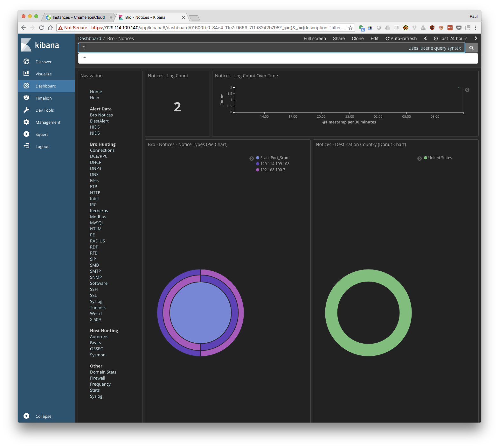
Task: Open the Squert arrow icon
Action: [26, 134]
